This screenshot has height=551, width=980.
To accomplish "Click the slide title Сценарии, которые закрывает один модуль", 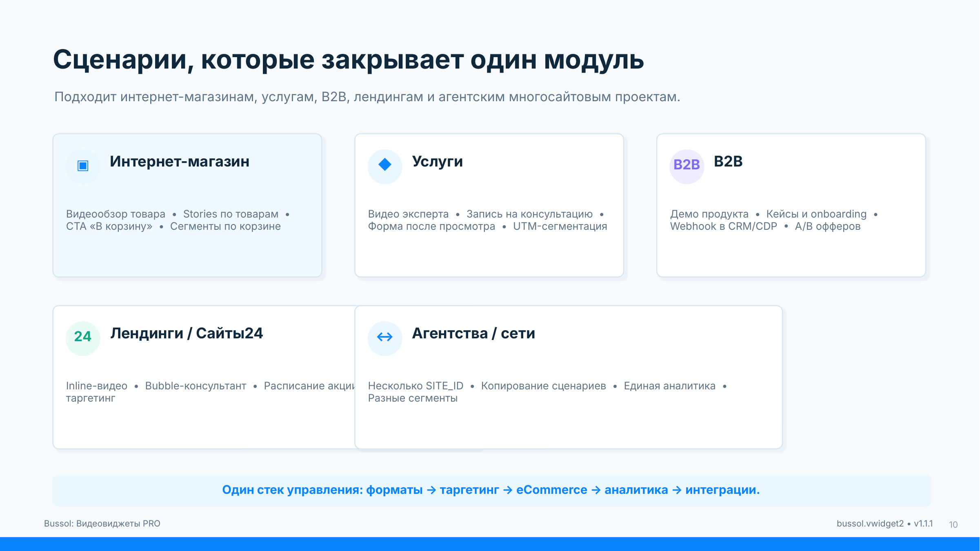I will pos(348,60).
